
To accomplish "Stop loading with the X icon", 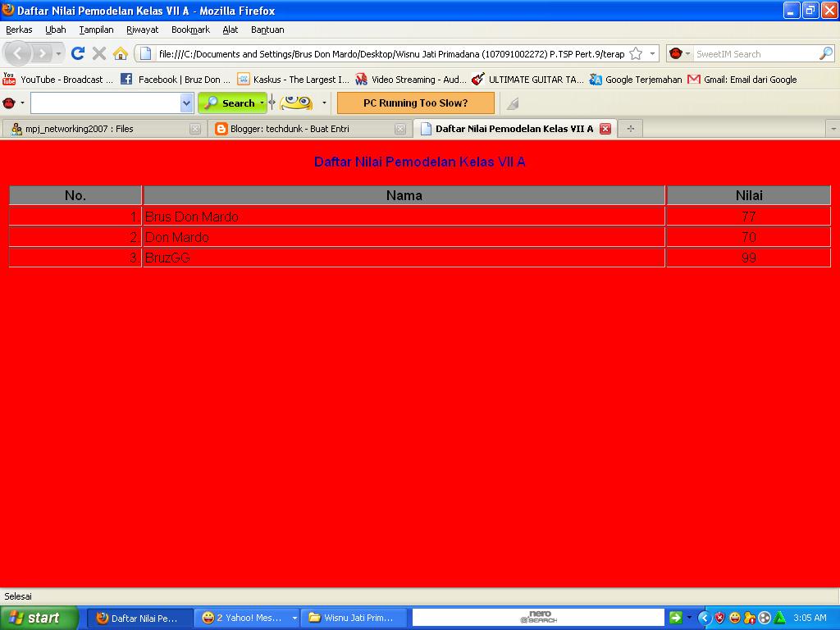I will [99, 53].
